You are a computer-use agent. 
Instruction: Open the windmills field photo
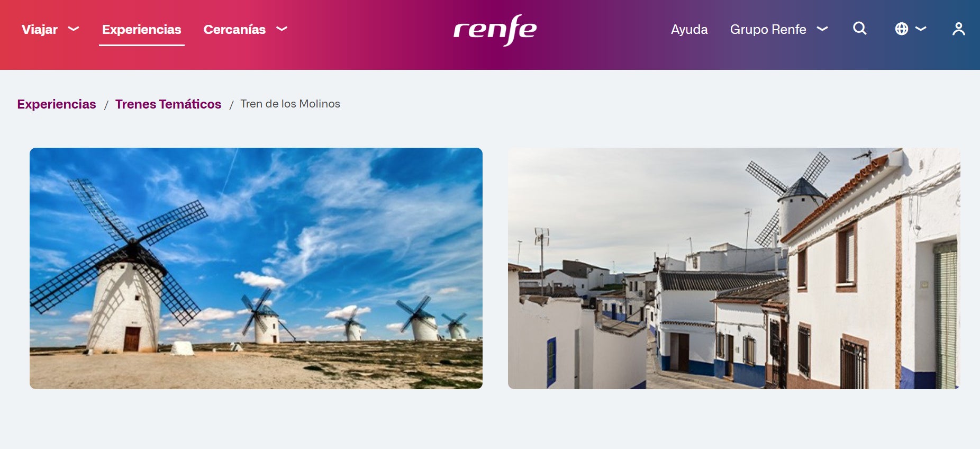pos(256,268)
